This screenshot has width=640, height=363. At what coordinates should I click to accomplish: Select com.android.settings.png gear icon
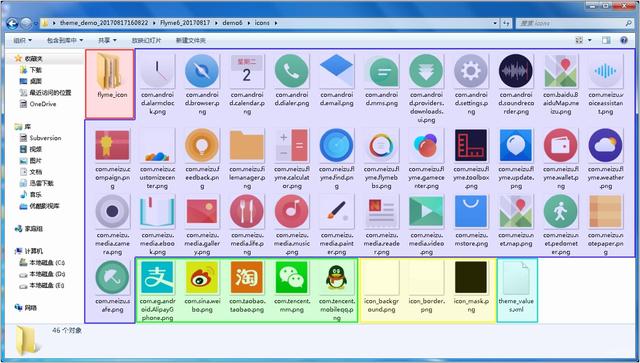471,71
